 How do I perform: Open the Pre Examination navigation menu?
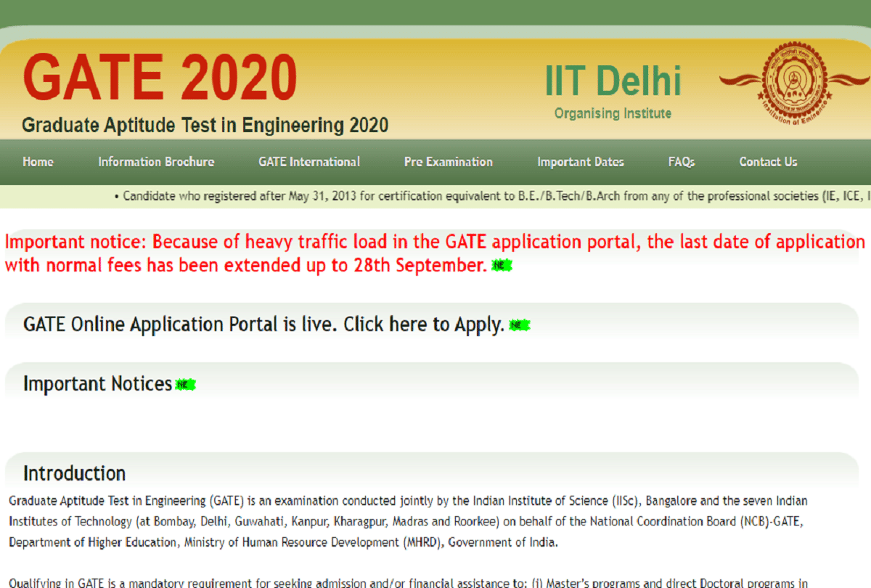(448, 162)
